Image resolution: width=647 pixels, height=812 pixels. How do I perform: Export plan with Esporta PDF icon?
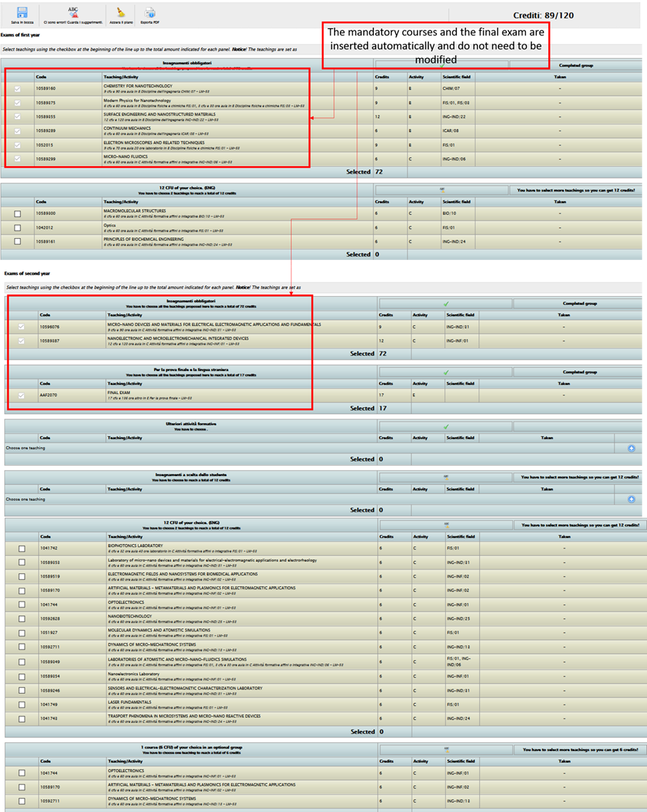coord(150,12)
